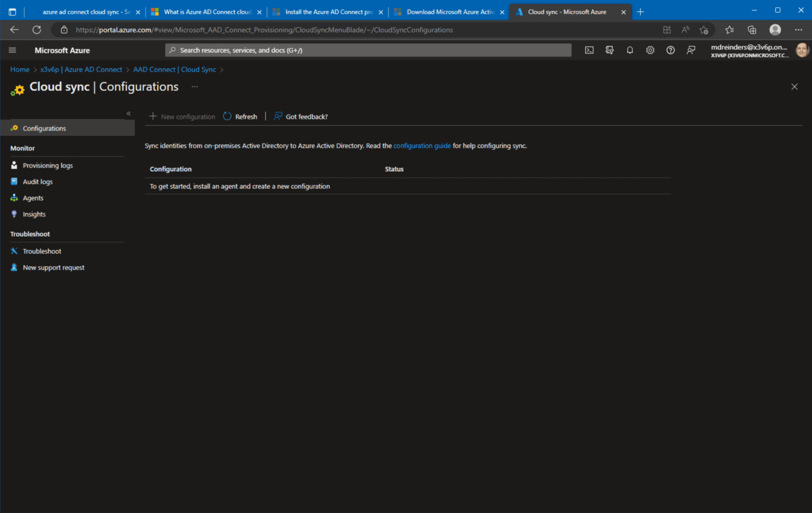Open portal settings gear icon
Viewport: 812px width, 513px height.
tap(650, 50)
